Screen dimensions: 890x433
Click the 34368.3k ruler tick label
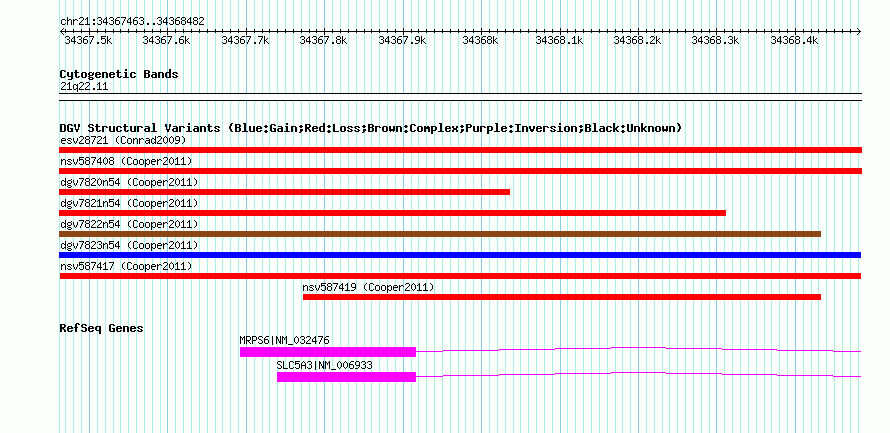[x=716, y=40]
